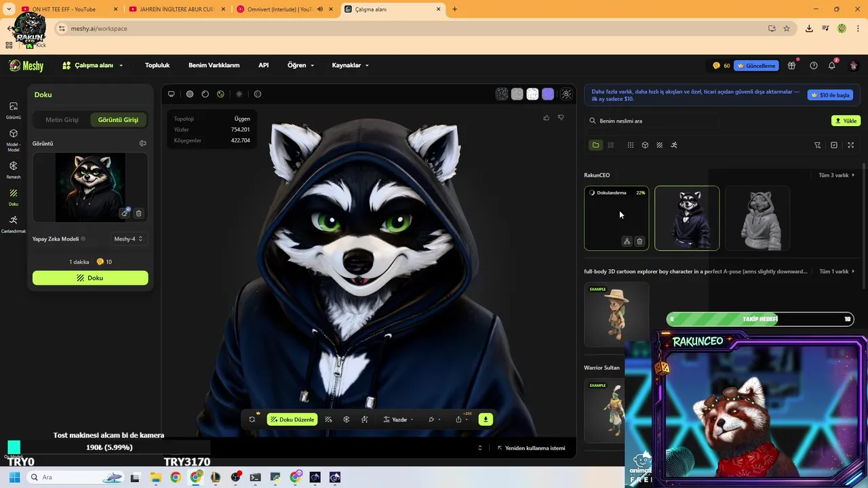Switch to solid gray shading mode
This screenshot has height=488, width=868.
(190, 94)
